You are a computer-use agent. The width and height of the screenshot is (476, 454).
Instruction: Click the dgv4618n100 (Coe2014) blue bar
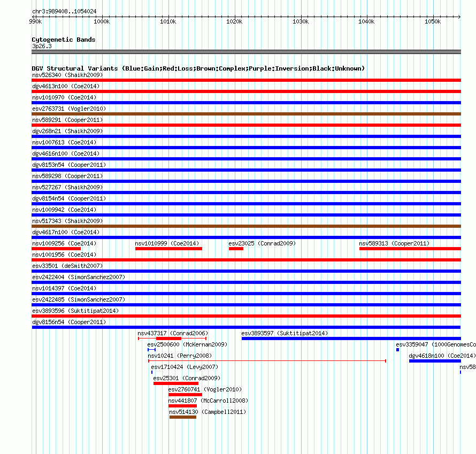click(x=435, y=361)
